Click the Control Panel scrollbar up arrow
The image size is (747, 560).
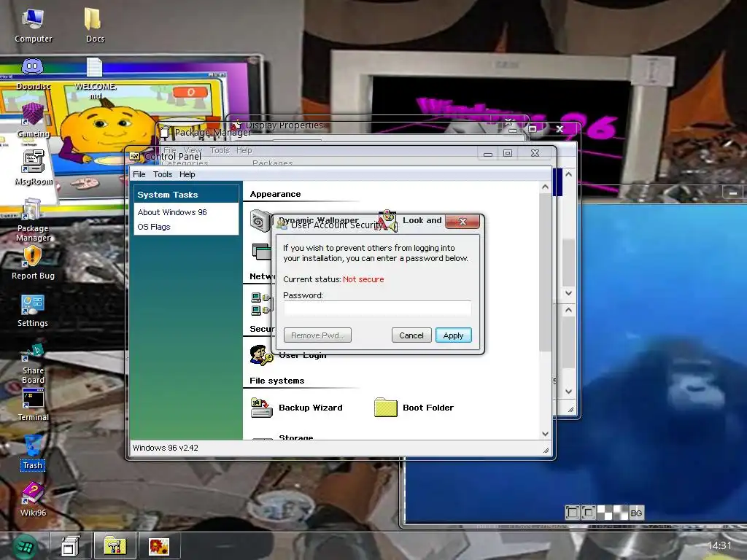pos(545,187)
